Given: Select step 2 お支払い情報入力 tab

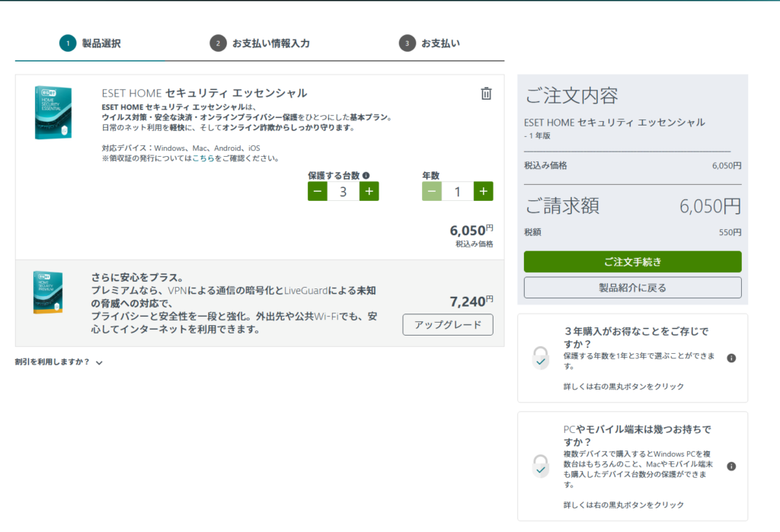Looking at the screenshot, I should [260, 43].
